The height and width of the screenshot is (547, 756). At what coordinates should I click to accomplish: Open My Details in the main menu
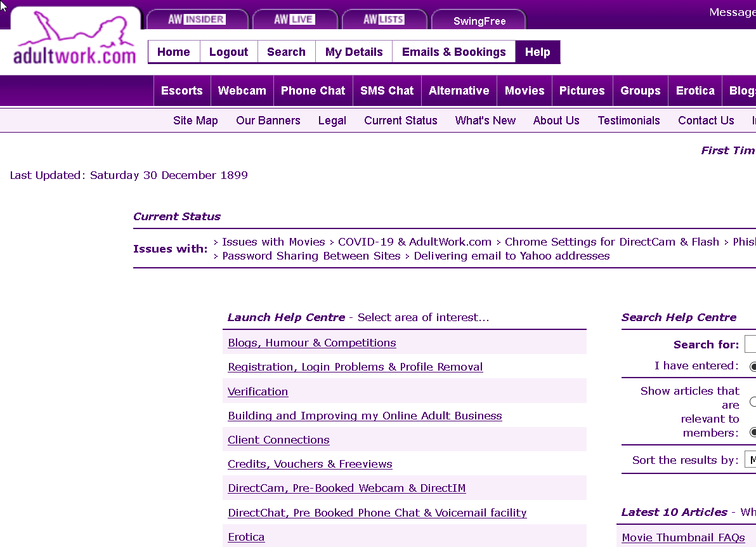click(354, 52)
